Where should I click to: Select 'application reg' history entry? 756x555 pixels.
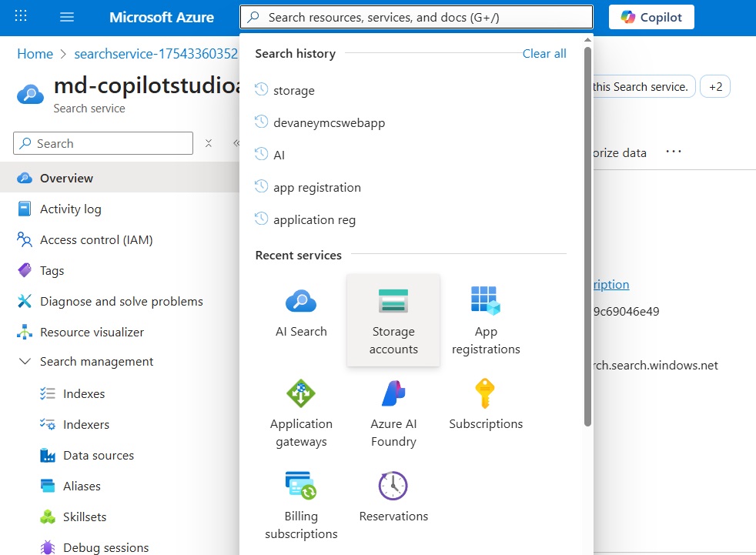(314, 220)
